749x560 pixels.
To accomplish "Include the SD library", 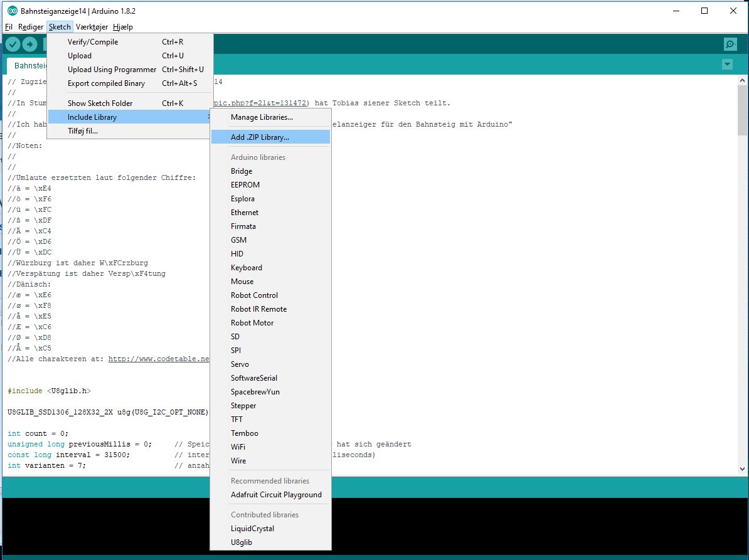I will pyautogui.click(x=270, y=337).
